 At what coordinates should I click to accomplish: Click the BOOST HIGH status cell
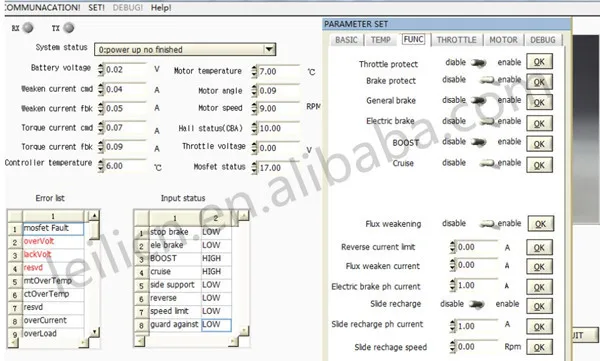[x=216, y=258]
